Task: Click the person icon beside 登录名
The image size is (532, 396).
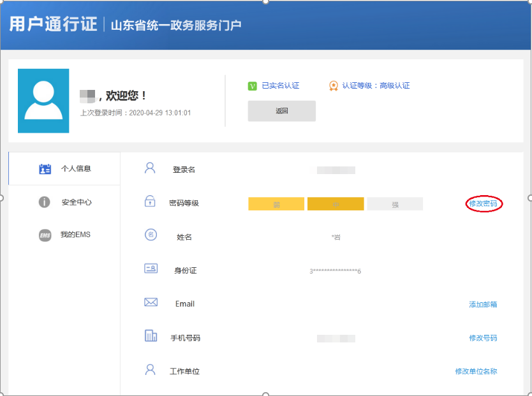Action: coord(150,167)
